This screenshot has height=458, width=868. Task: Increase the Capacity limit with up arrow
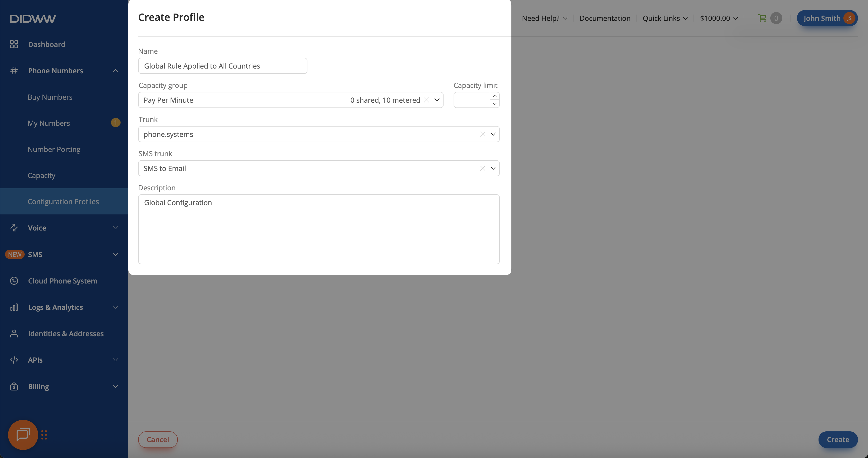click(x=494, y=96)
